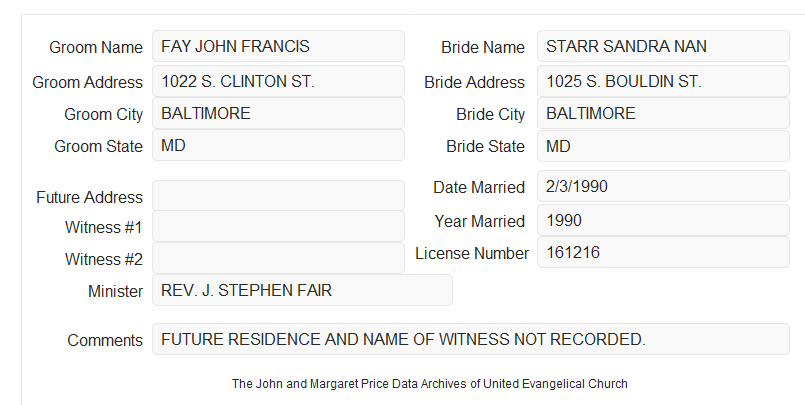Click the Groom Name label
This screenshot has height=405, width=805.
(96, 47)
